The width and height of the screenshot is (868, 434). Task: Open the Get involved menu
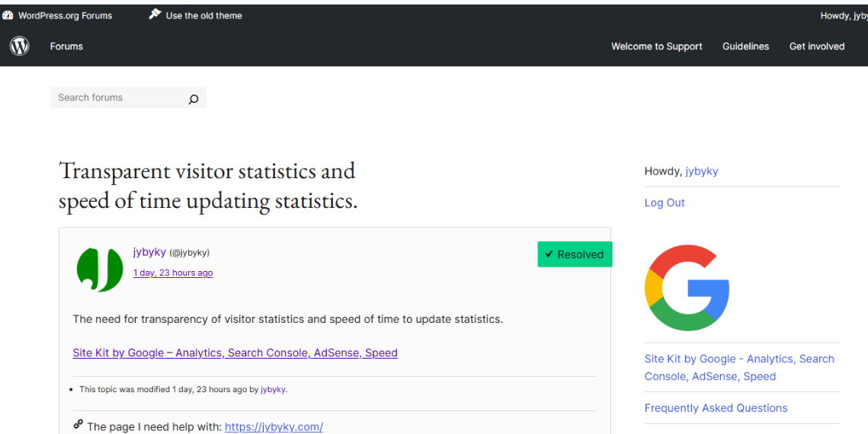tap(816, 46)
